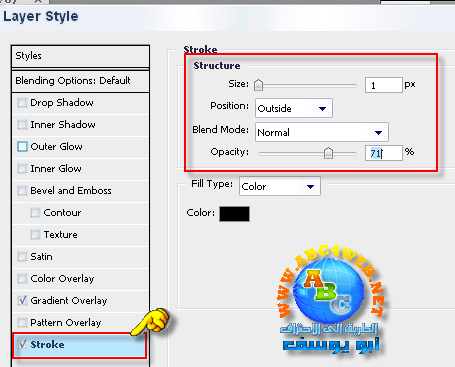Tick the Outer Glow checkbox
The height and width of the screenshot is (367, 455).
(x=22, y=147)
